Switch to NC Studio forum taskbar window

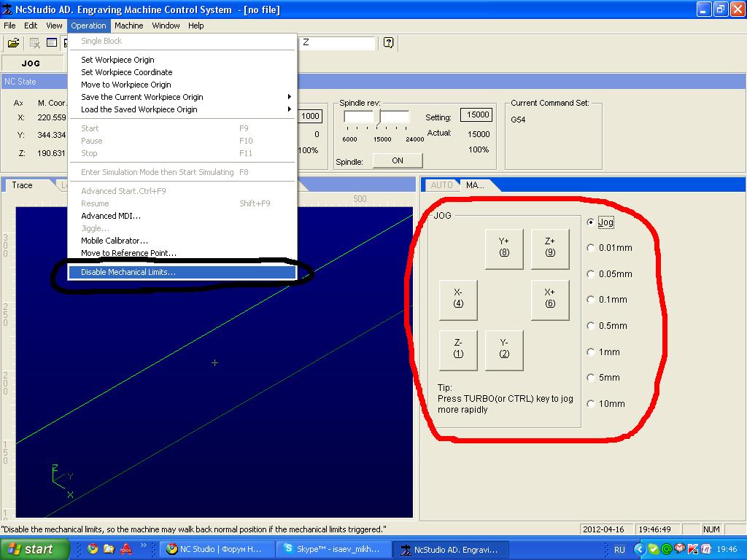pyautogui.click(x=217, y=549)
